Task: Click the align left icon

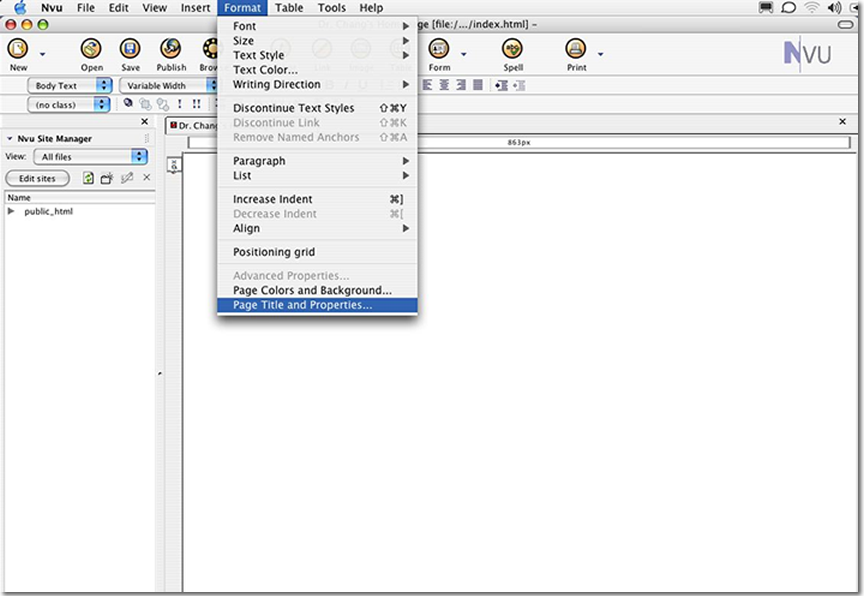Action: pos(428,85)
